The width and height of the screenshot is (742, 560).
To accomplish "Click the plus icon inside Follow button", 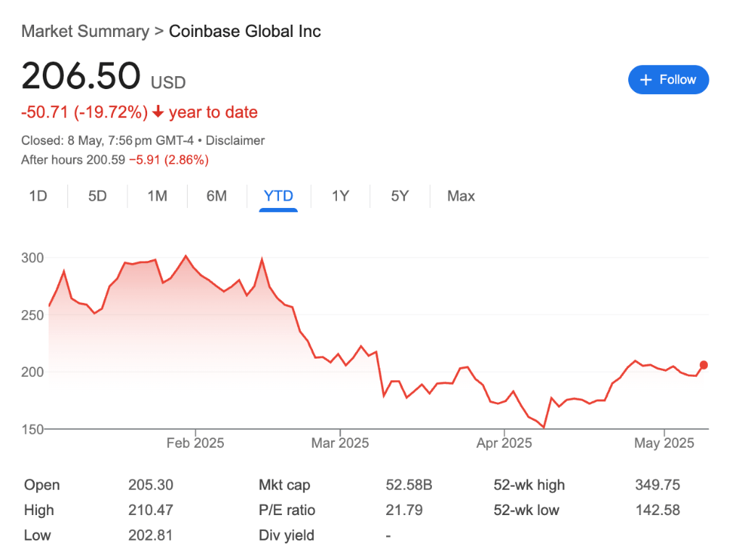I will pyautogui.click(x=646, y=80).
